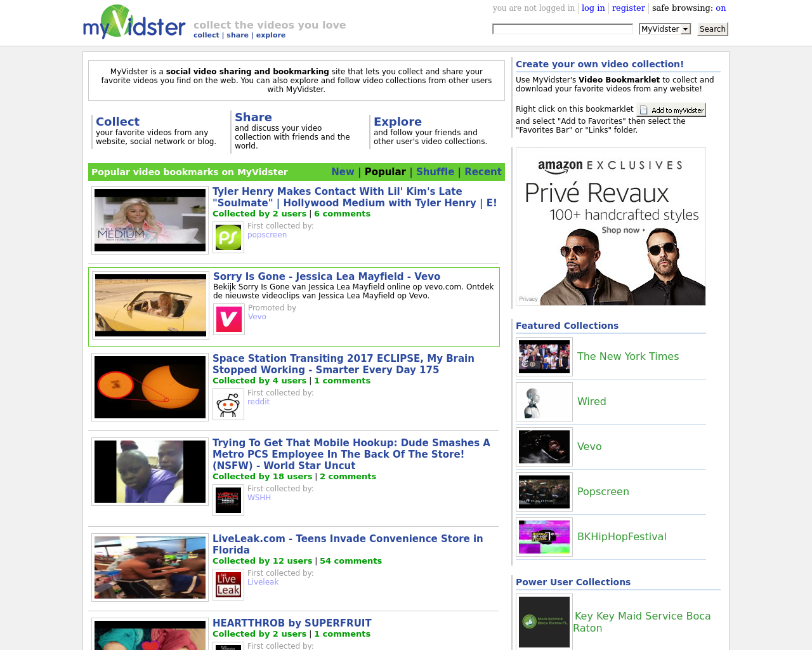Viewport: 812px width, 650px height.
Task: Click the Share heading
Action: (253, 117)
